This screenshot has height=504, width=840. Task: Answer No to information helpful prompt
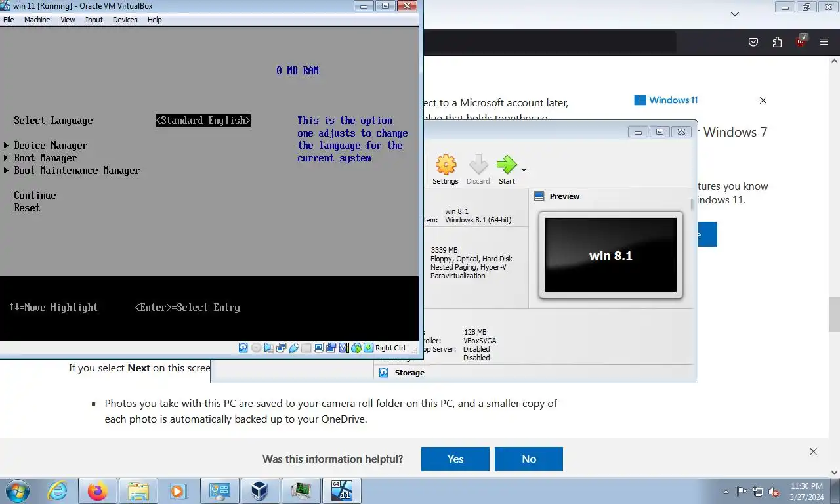tap(529, 459)
